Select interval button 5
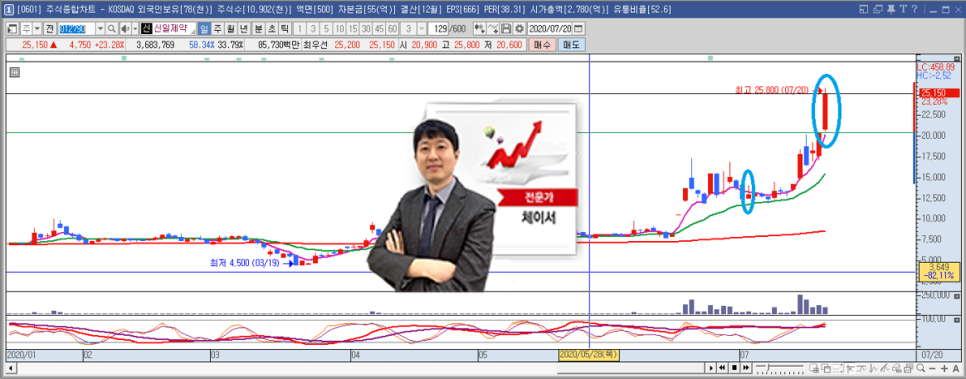Screen dimensions: 966x379 pos(327,29)
